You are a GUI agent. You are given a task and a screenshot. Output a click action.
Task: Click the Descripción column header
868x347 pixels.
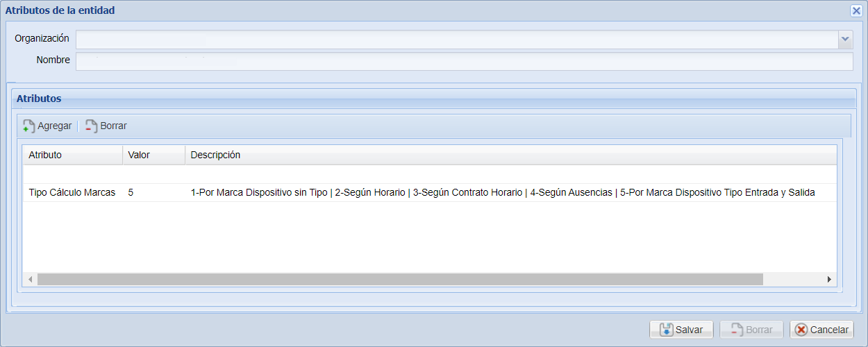tap(510, 155)
